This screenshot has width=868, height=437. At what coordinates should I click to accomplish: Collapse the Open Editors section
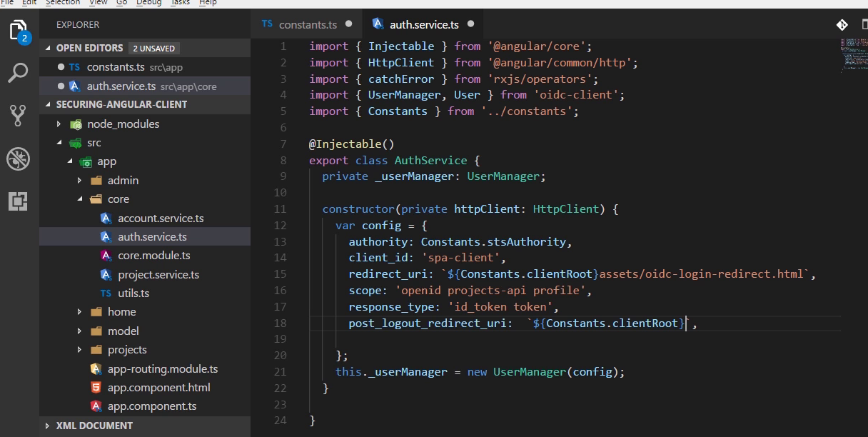[x=49, y=48]
